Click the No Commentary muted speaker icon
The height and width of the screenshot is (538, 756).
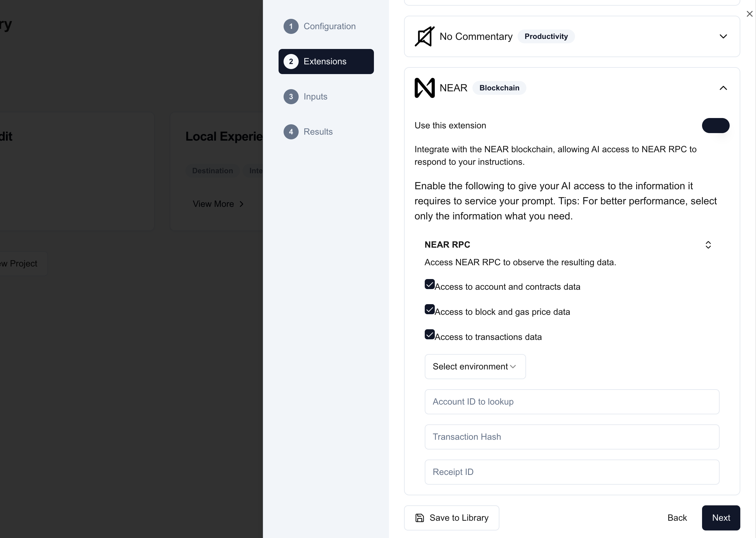(x=424, y=36)
